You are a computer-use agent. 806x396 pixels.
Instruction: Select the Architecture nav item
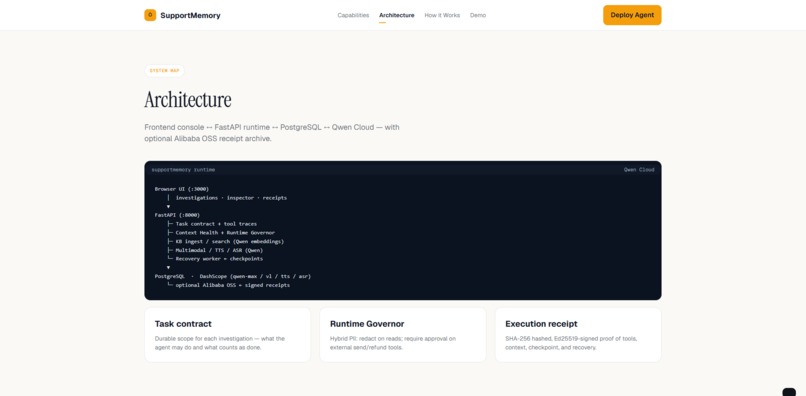click(x=396, y=15)
